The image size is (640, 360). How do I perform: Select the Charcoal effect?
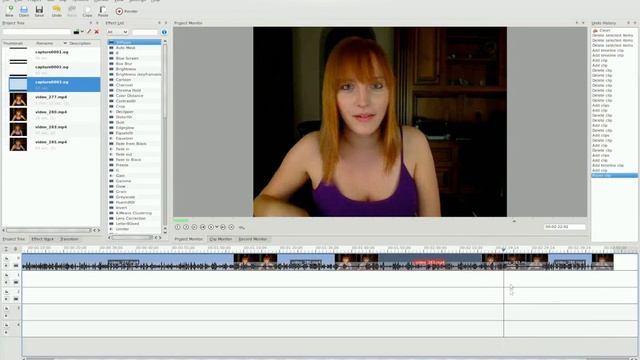(x=124, y=85)
